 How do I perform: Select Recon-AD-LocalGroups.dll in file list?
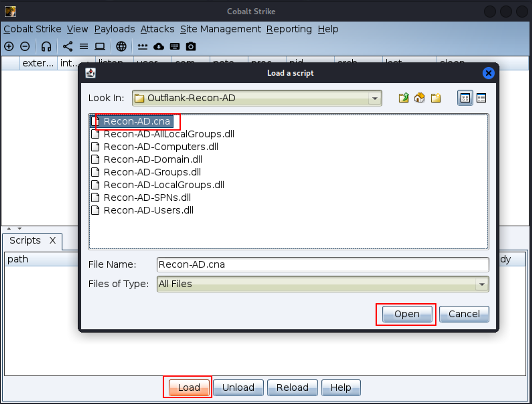[158, 185]
